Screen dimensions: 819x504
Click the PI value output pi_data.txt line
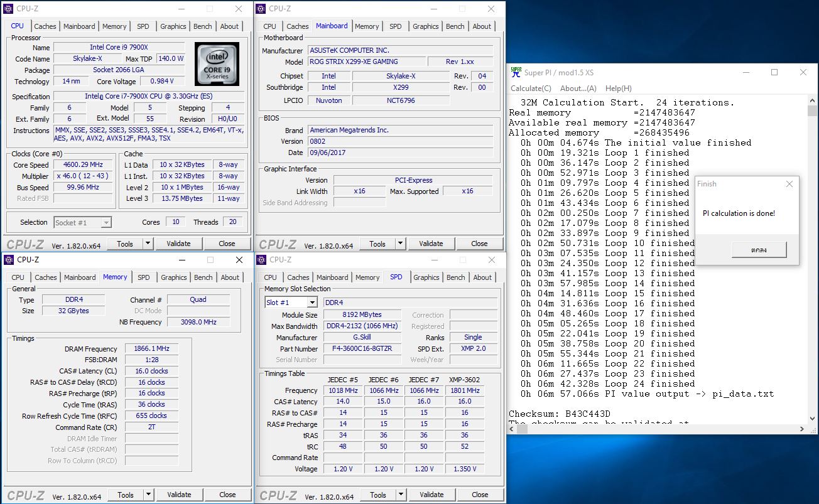[648, 394]
